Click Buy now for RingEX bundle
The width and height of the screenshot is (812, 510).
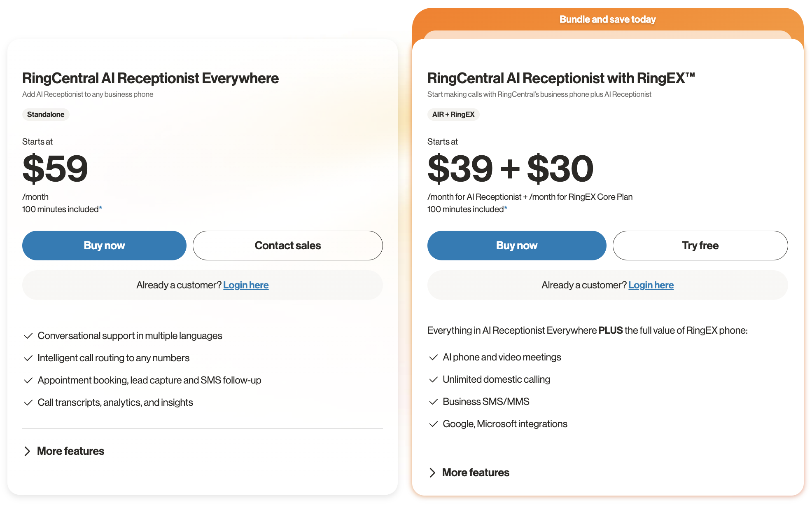tap(516, 246)
